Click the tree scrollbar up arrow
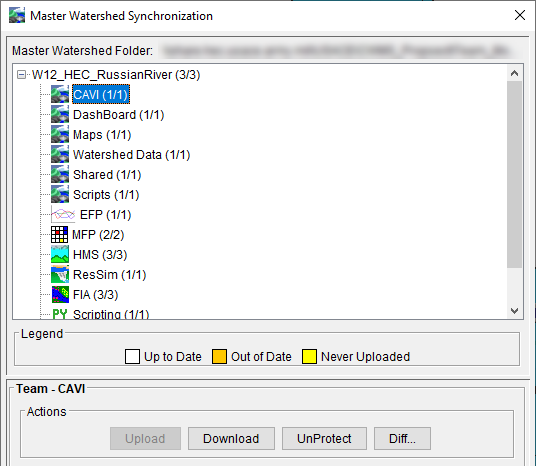Screen dimensions: 536x466 pos(514,73)
